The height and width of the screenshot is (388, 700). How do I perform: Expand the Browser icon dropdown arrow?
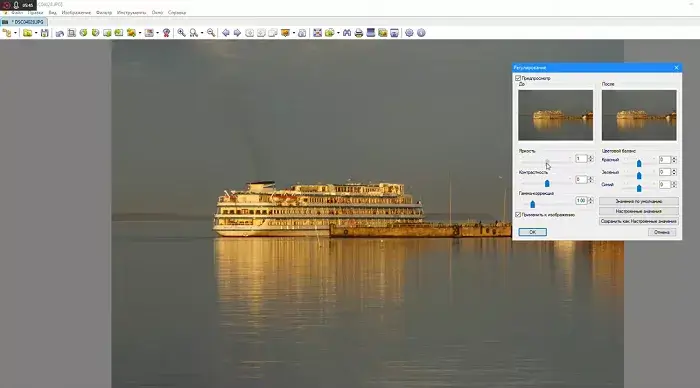pos(15,33)
